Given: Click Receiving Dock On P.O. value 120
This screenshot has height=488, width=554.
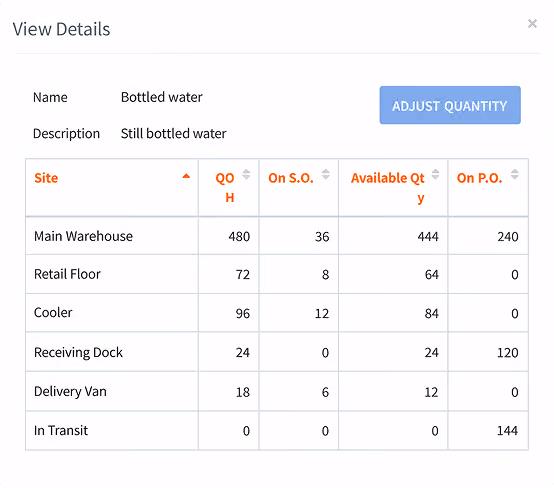Looking at the screenshot, I should tap(508, 353).
